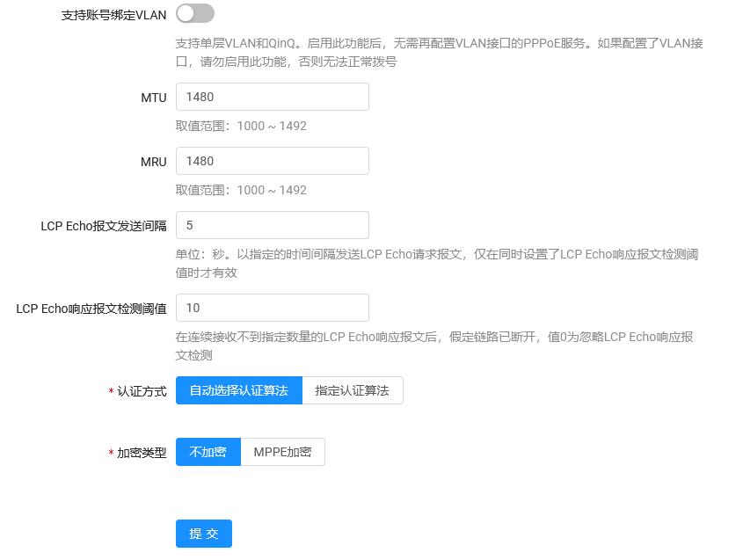This screenshot has width=743, height=560.
Task: Select 不加密 encryption type
Action: 208,452
